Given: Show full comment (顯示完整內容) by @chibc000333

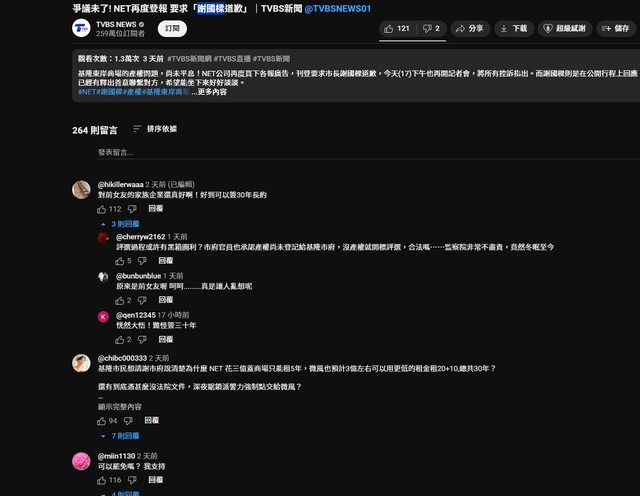Looking at the screenshot, I should [120, 407].
